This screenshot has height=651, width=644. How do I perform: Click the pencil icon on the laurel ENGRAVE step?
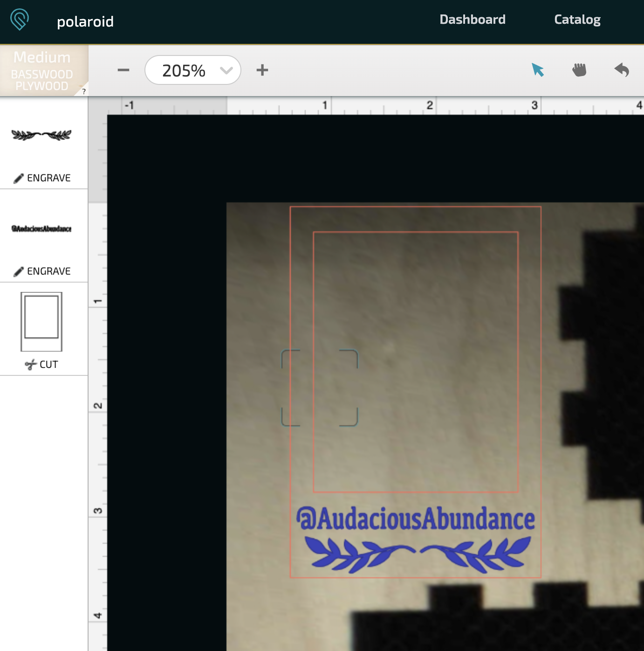pyautogui.click(x=19, y=177)
